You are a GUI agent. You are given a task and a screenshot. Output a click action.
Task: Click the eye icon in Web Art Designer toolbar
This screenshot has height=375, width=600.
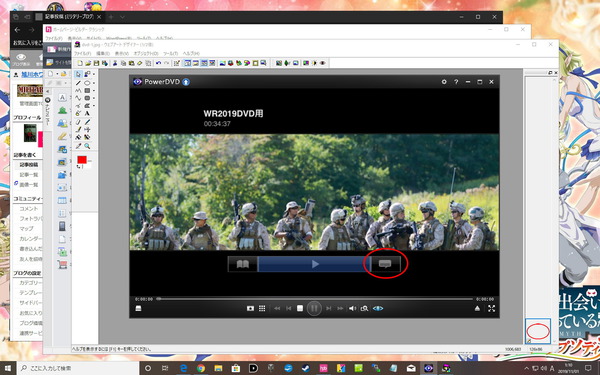click(323, 63)
